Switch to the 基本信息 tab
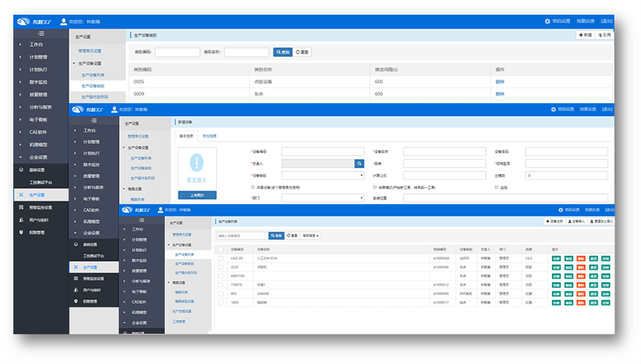 (187, 136)
